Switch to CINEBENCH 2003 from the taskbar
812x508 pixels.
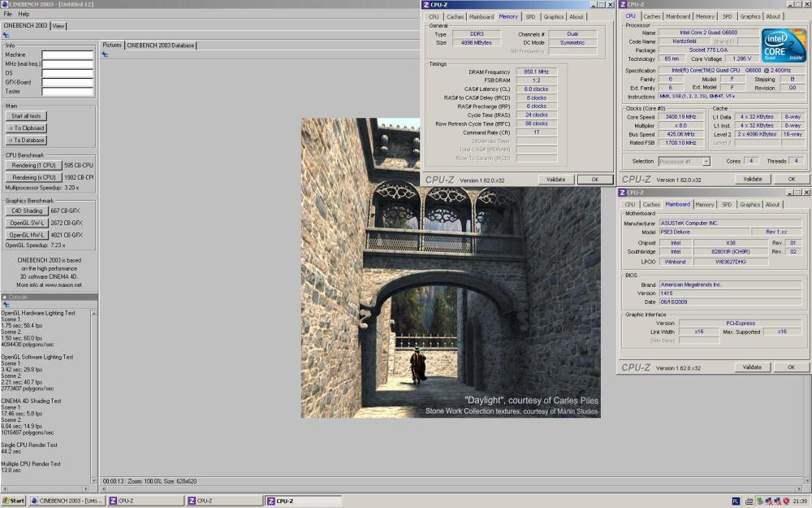(x=67, y=501)
